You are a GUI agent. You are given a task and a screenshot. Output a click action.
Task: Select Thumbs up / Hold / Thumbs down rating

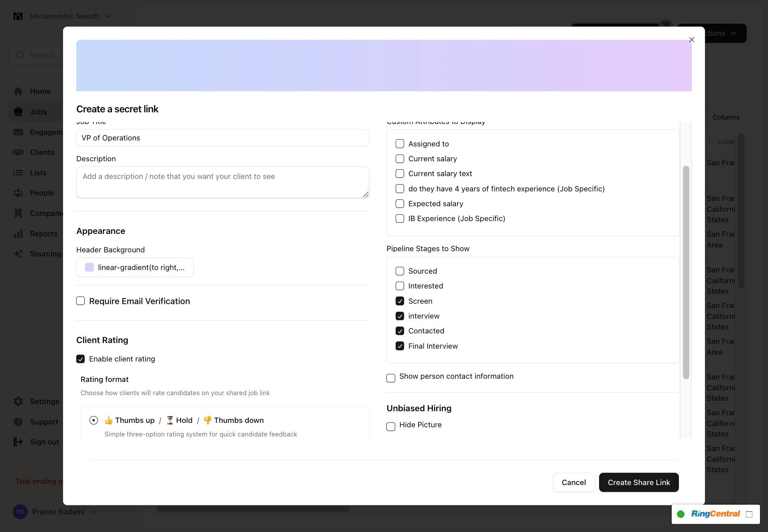pos(93,420)
